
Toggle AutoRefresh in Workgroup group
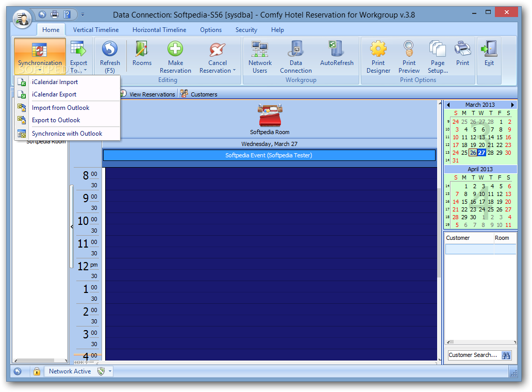click(337, 54)
